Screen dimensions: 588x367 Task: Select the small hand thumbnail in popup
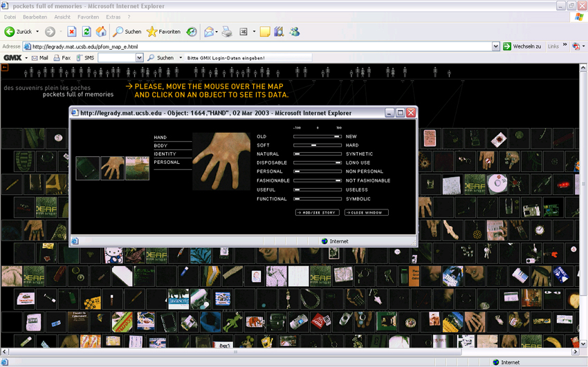coord(113,168)
